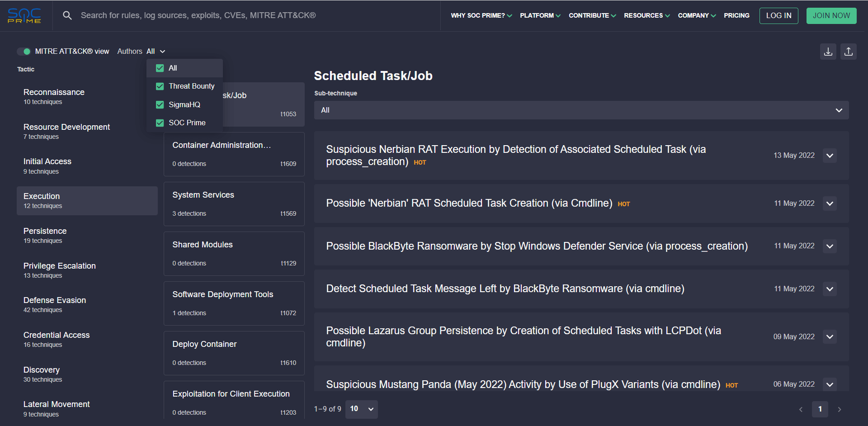Viewport: 868px width, 426px height.
Task: Go to previous page arrow
Action: click(801, 409)
